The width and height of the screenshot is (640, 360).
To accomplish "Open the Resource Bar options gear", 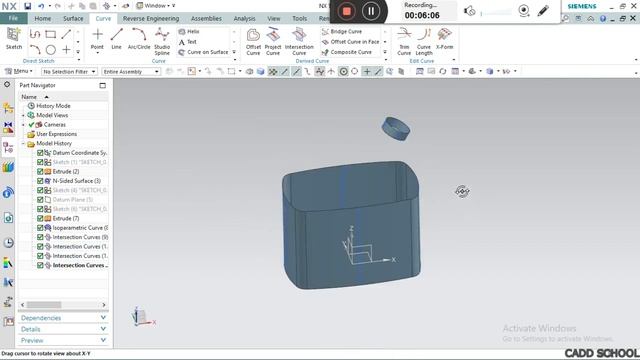I will click(7, 85).
